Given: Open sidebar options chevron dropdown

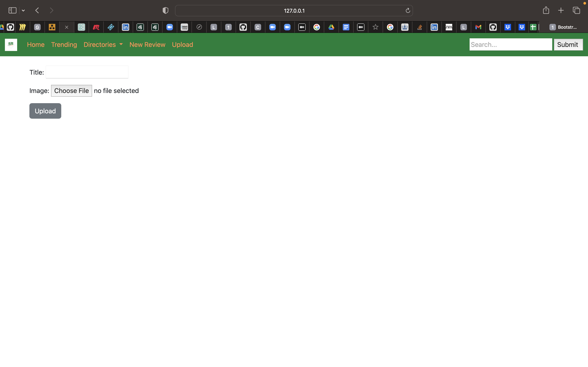Looking at the screenshot, I should pyautogui.click(x=23, y=10).
